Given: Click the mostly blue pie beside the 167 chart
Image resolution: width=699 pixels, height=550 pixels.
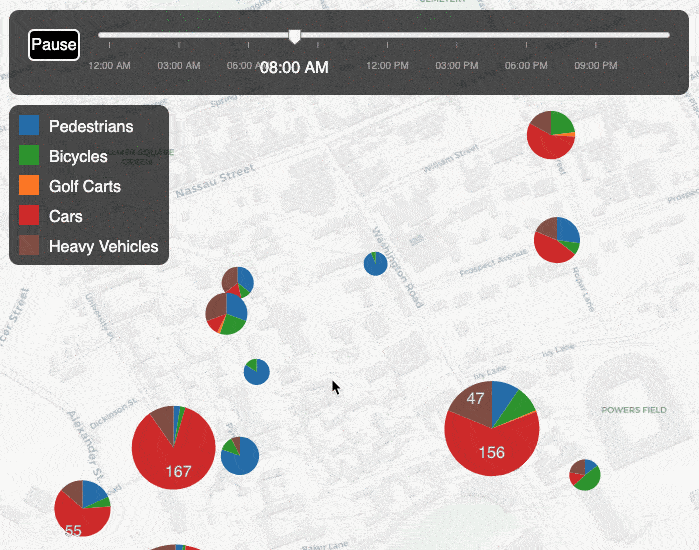Looking at the screenshot, I should 240,456.
